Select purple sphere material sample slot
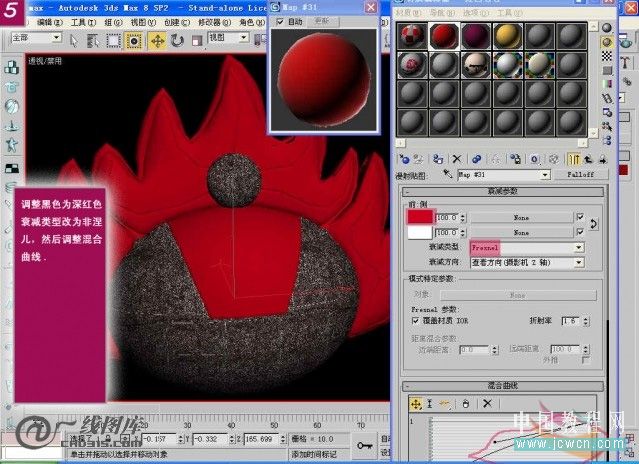This screenshot has width=639, height=464. coord(476,36)
